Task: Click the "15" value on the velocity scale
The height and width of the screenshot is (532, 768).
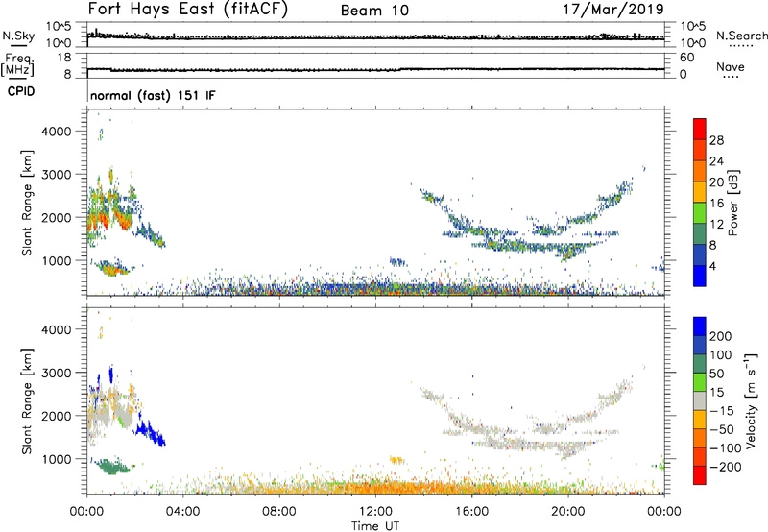Action: coord(717,393)
